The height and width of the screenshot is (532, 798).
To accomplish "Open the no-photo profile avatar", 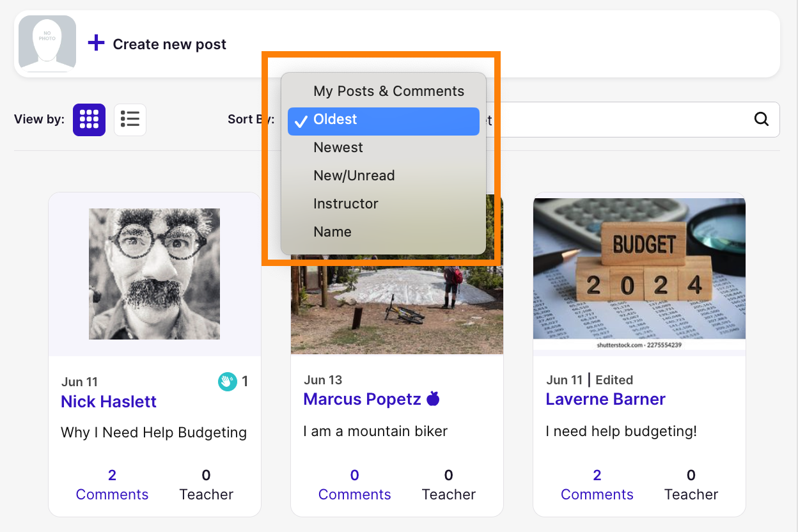I will 47,43.
